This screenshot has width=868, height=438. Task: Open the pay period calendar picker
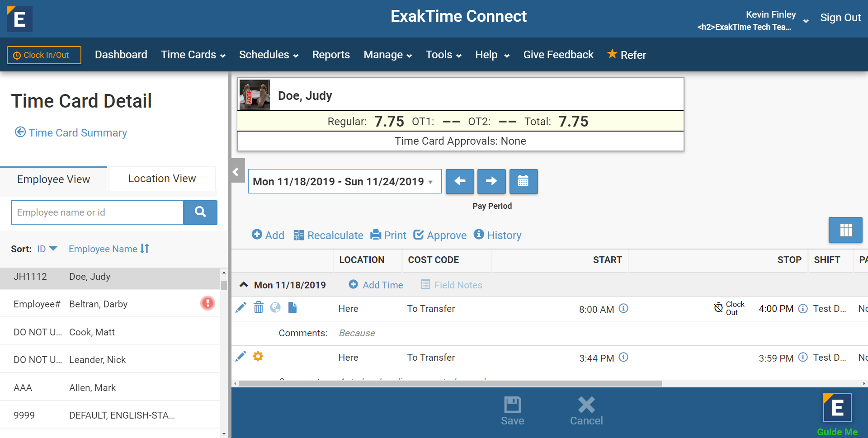523,181
